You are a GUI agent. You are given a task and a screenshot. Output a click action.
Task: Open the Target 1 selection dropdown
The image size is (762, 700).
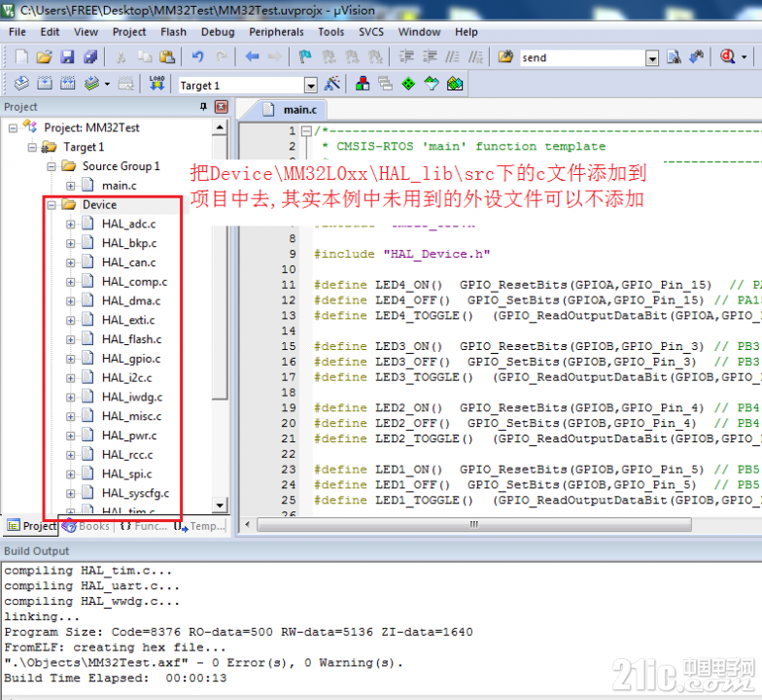[x=311, y=86]
